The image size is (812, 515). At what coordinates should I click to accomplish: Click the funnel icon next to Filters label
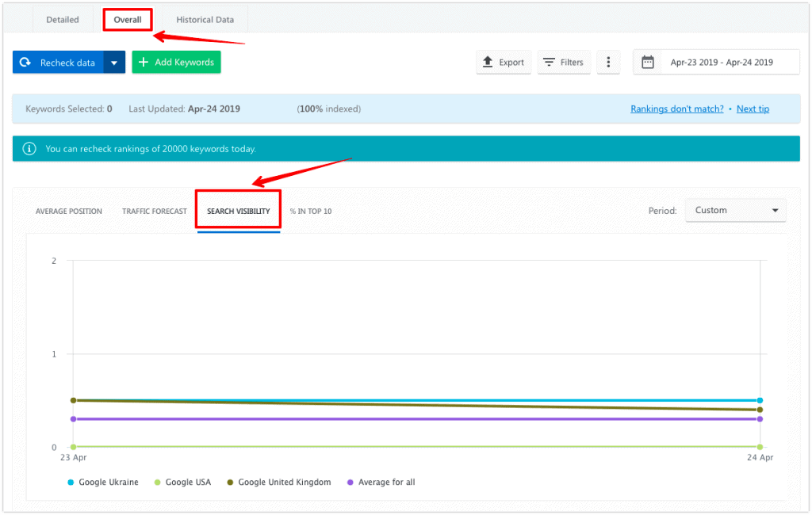click(x=550, y=62)
